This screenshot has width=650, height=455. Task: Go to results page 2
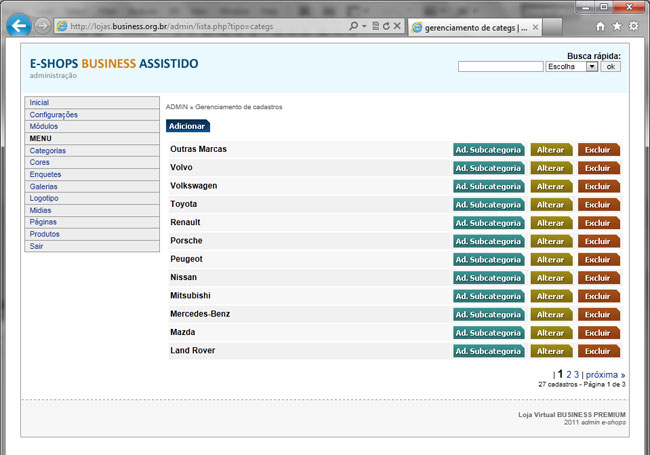click(569, 375)
